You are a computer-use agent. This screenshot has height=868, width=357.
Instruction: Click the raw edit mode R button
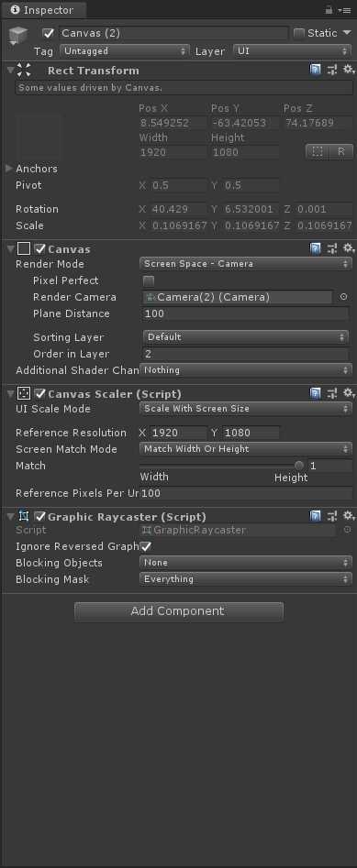click(341, 151)
